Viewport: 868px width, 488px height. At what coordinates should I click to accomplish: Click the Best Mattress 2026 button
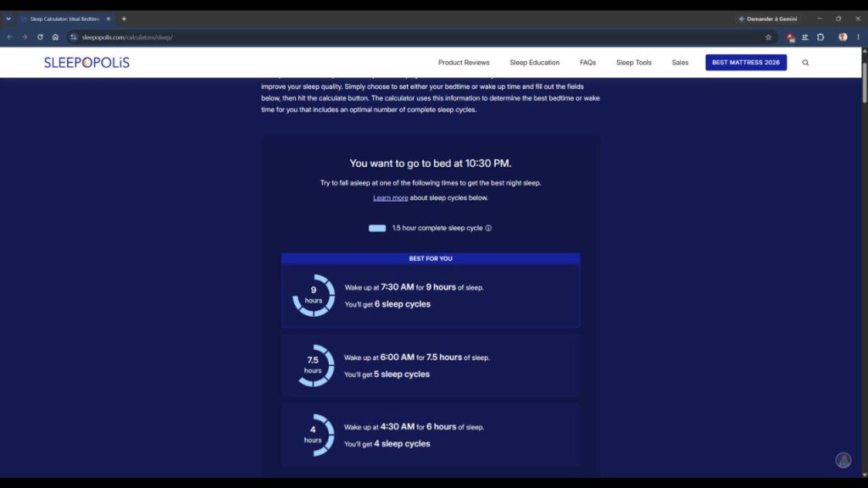point(746,63)
